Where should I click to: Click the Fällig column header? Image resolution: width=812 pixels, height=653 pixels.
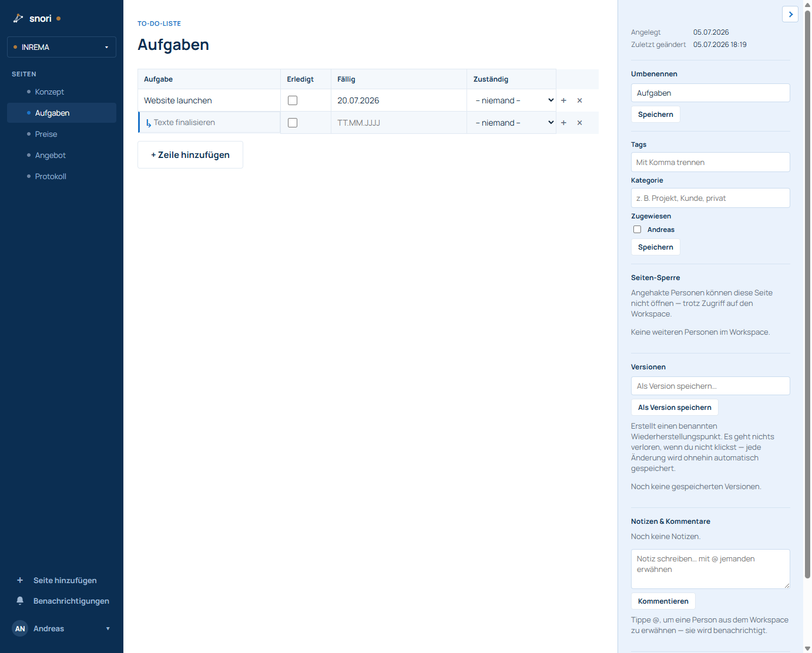pyautogui.click(x=399, y=79)
